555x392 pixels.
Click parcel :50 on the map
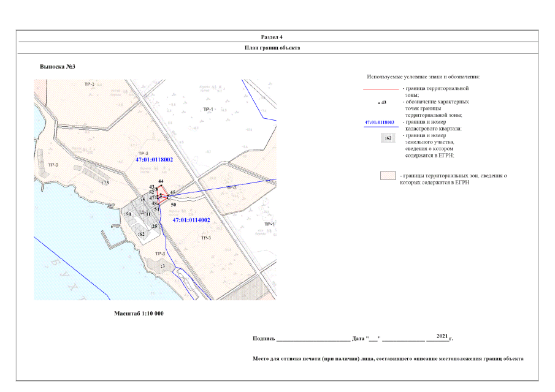(x=128, y=214)
